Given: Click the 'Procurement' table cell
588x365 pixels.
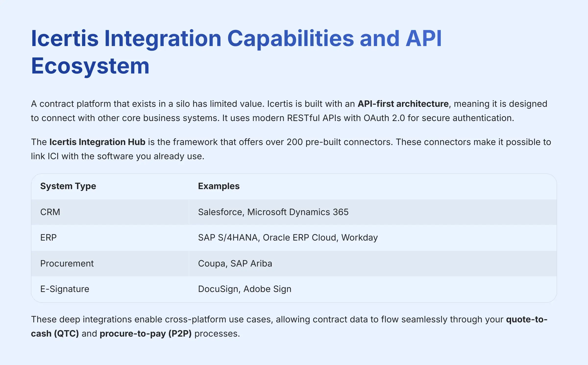Looking at the screenshot, I should 110,264.
